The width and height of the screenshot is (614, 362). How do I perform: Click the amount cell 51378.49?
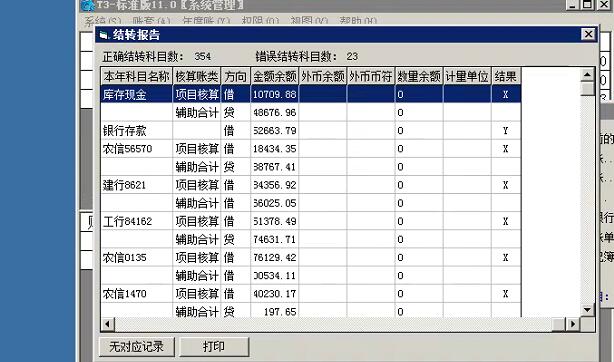(274, 221)
